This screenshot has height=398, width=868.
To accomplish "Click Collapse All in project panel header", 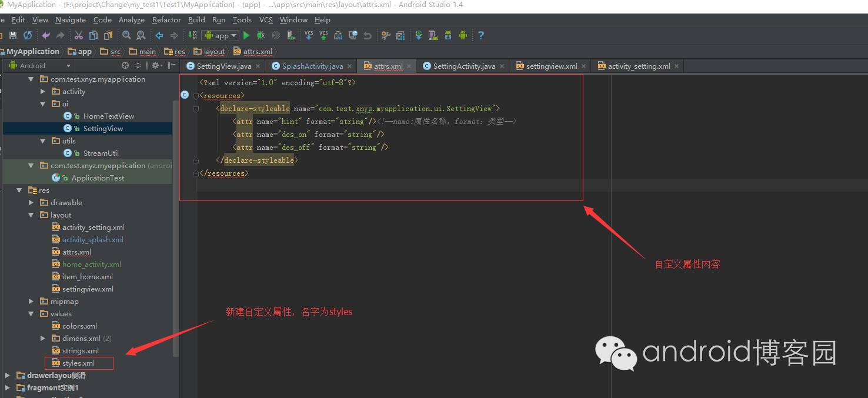I will click(x=138, y=66).
